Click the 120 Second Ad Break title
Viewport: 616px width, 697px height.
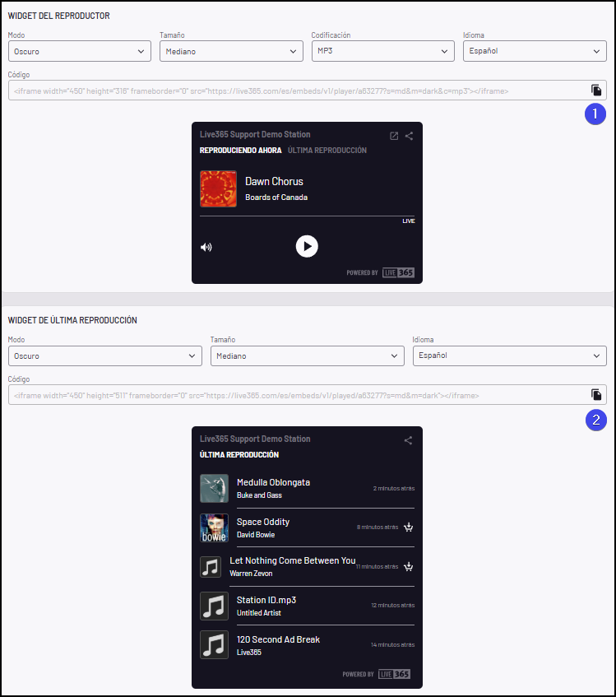coord(279,639)
